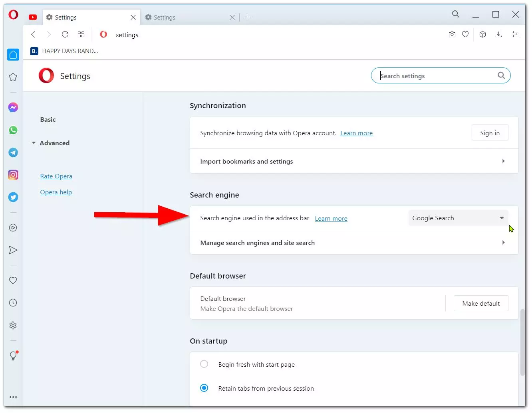Open WhatsApp in the sidebar
The height and width of the screenshot is (413, 532).
click(13, 130)
